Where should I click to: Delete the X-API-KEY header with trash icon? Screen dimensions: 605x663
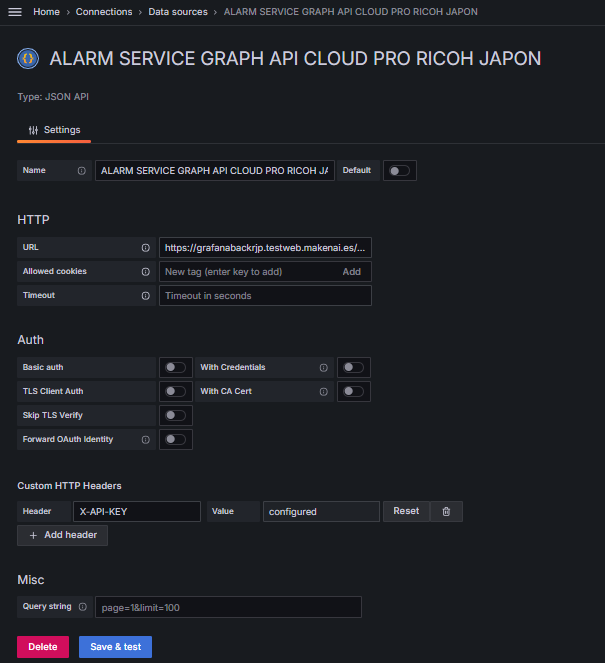pos(446,511)
